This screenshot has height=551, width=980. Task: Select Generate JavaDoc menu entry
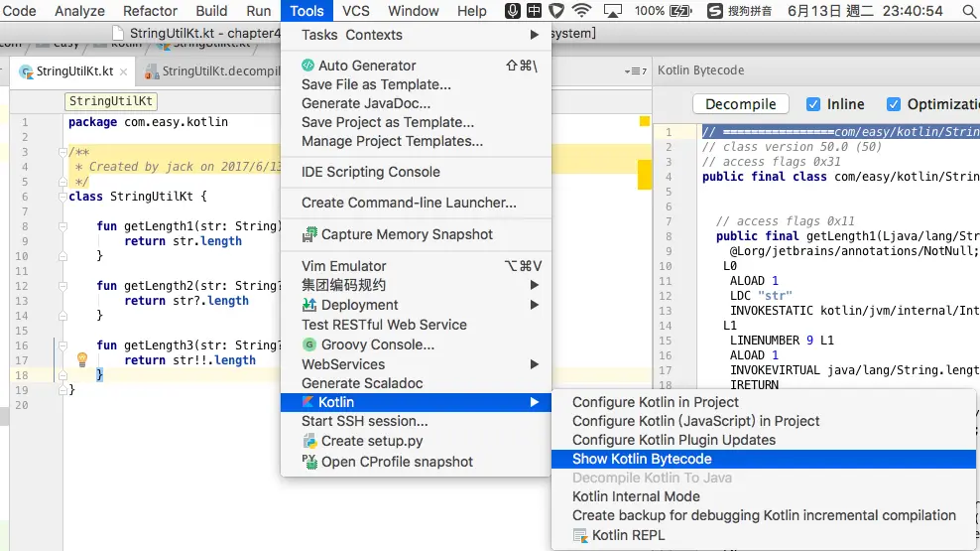(x=416, y=103)
